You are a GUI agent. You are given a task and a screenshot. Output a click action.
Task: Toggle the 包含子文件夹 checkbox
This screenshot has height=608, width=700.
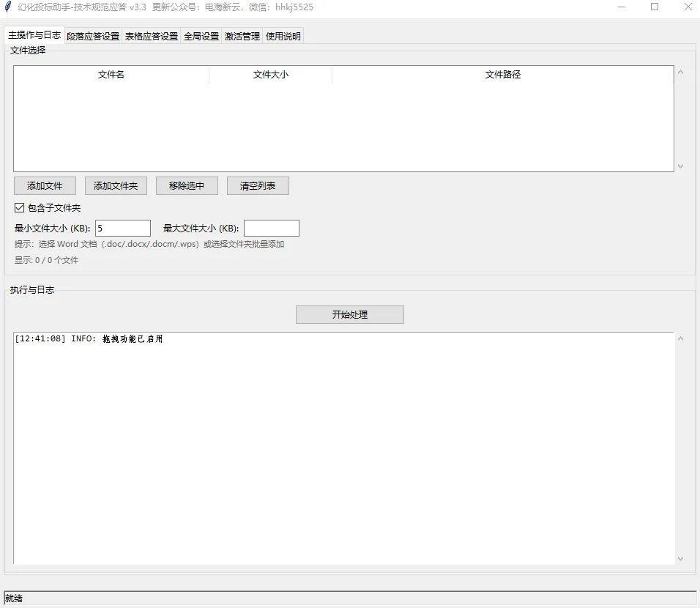19,208
